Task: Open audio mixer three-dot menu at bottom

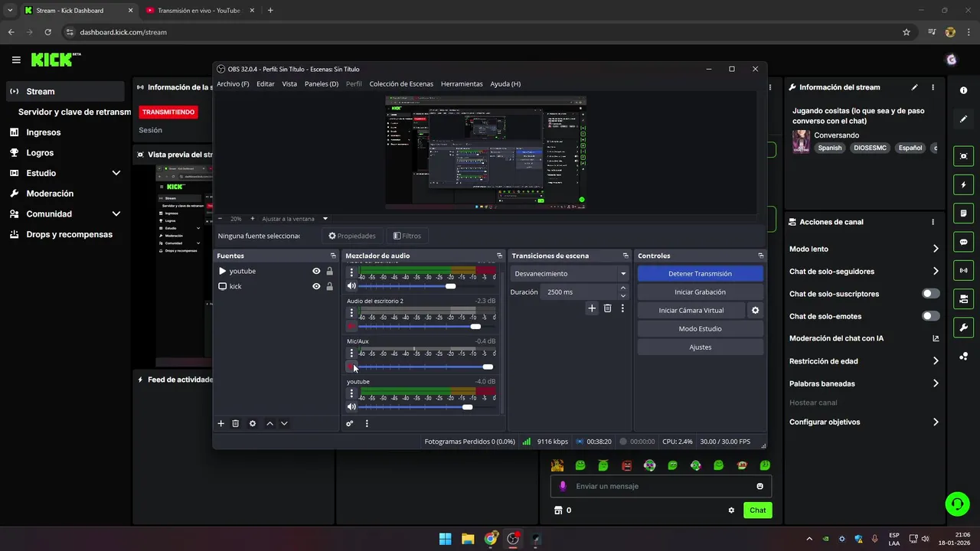Action: click(367, 423)
